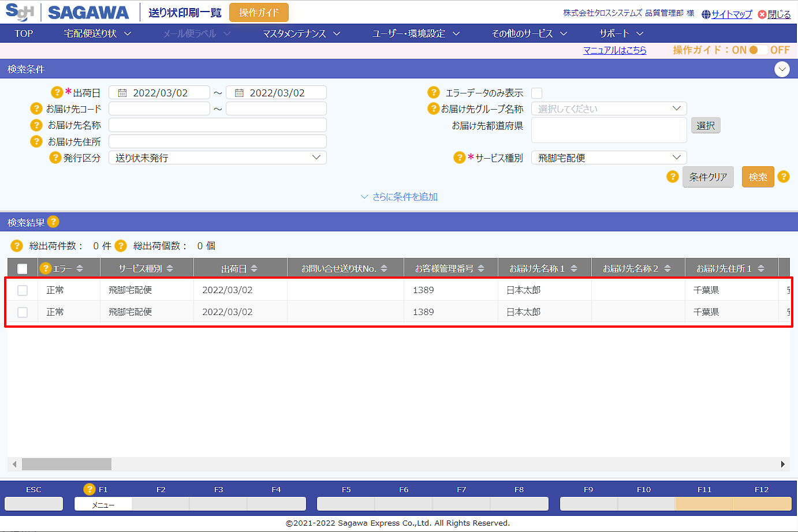
Task: Enable the エラーデータのみ表示 checkbox
Action: coord(537,93)
